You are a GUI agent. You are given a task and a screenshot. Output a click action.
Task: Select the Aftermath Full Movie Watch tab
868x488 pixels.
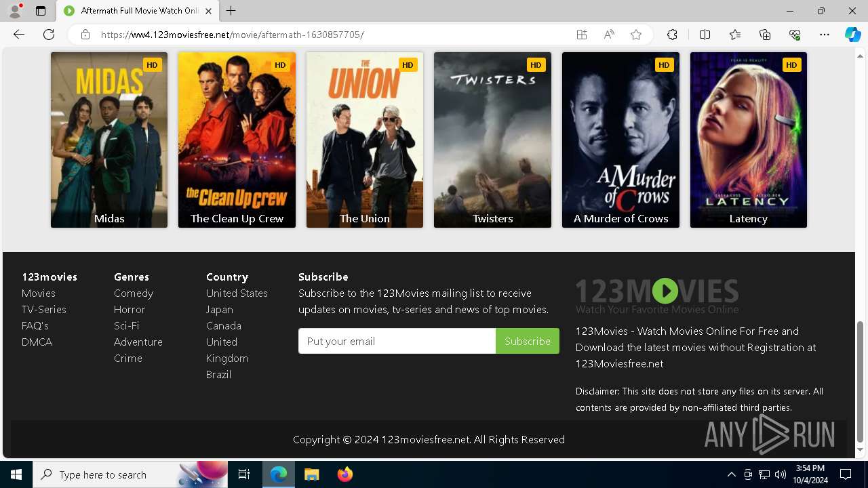click(138, 11)
